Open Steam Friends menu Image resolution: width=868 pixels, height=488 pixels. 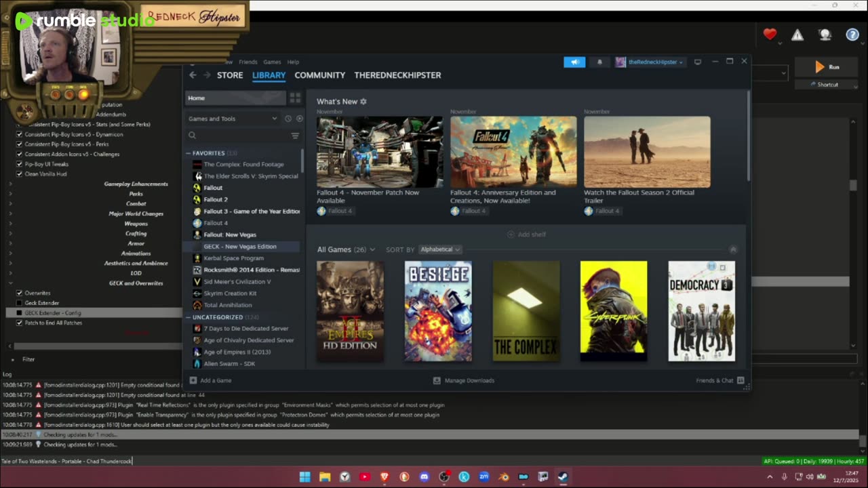248,62
